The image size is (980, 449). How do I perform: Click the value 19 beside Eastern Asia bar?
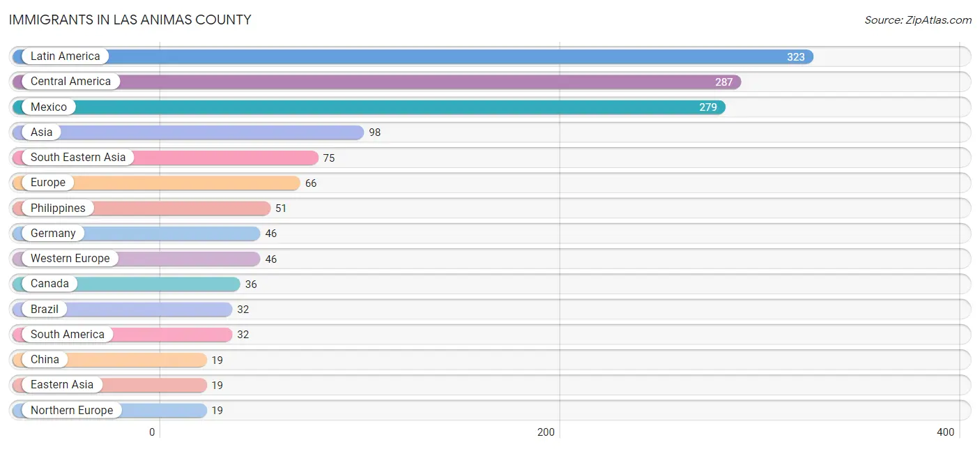(217, 386)
